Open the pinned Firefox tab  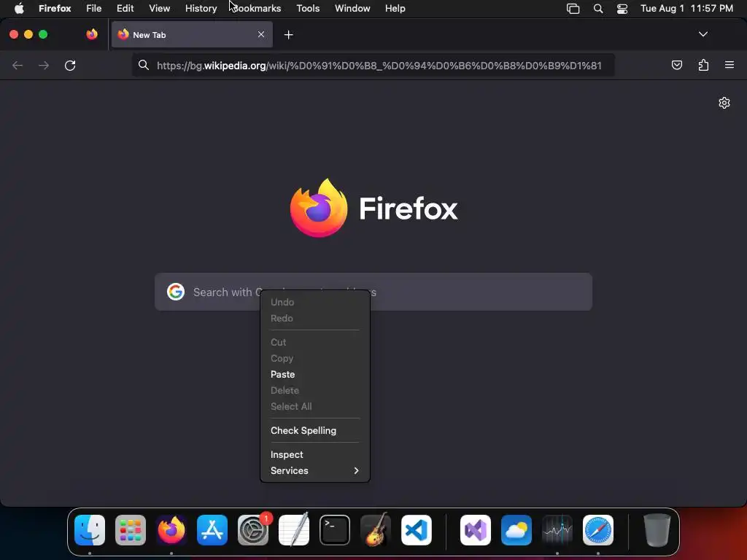[91, 34]
